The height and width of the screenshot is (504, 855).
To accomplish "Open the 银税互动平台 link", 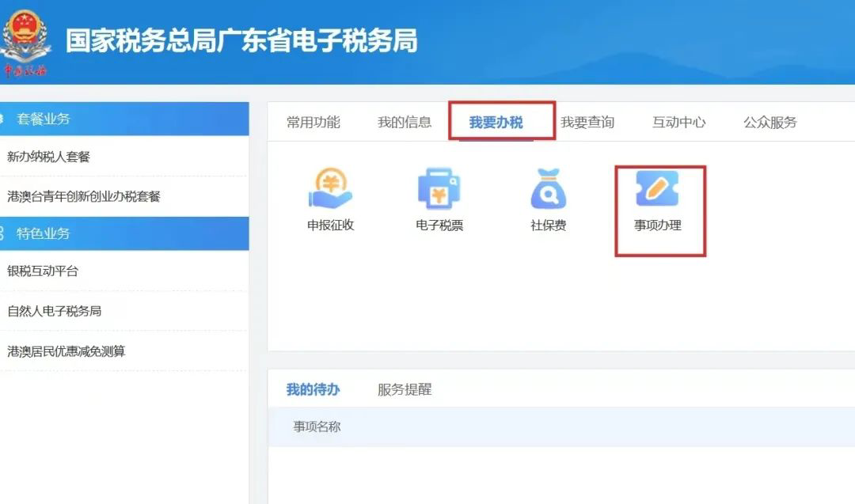I will [43, 271].
